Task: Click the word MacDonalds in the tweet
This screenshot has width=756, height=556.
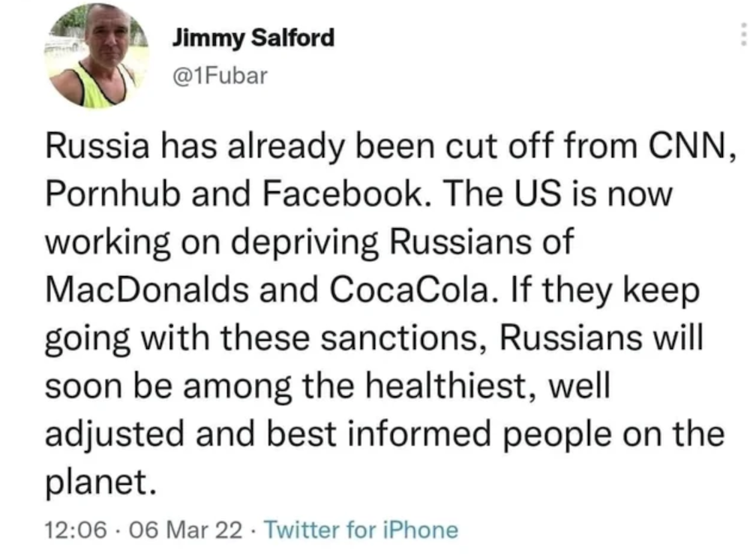Action: 145,289
